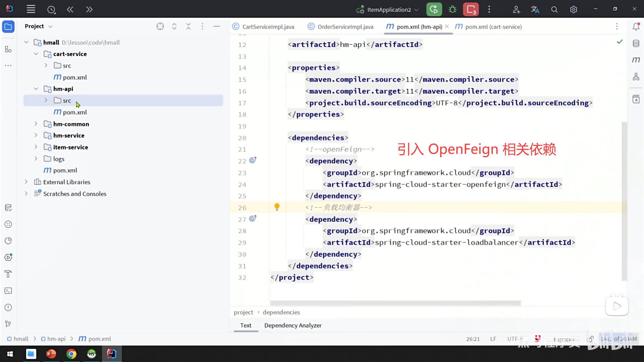The width and height of the screenshot is (644, 362).
Task: Click the editor horizontal scrollbar
Action: 395,303
